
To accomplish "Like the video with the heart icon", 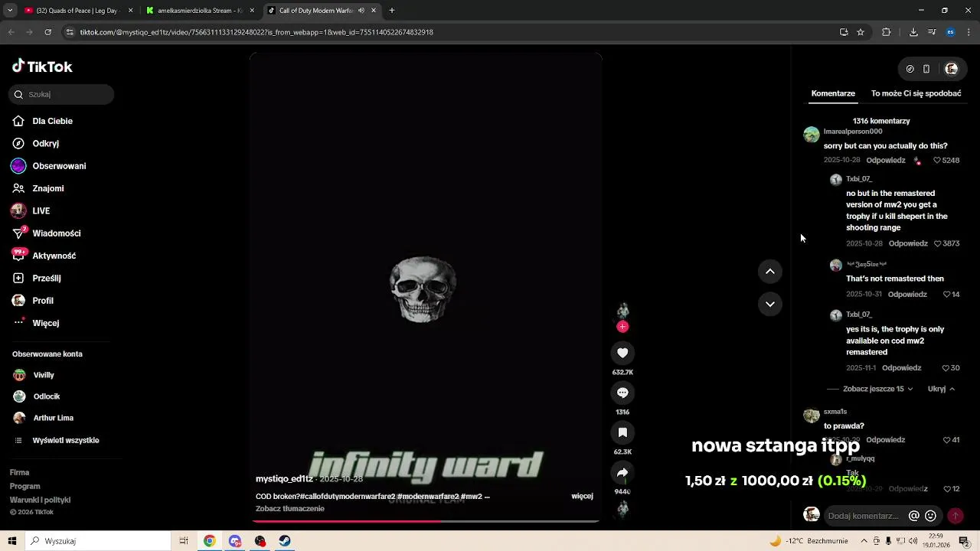I will pos(622,353).
